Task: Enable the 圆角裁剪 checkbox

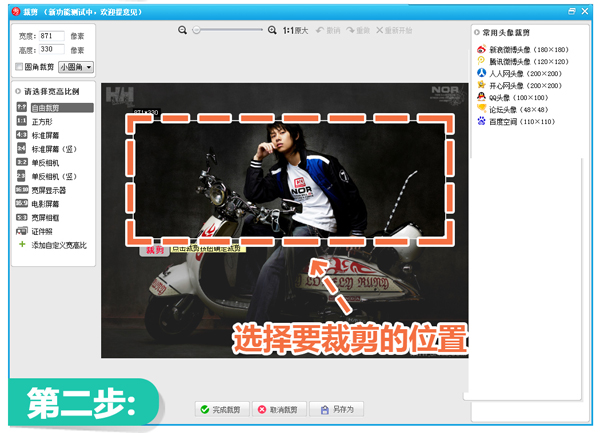Action: [20, 67]
